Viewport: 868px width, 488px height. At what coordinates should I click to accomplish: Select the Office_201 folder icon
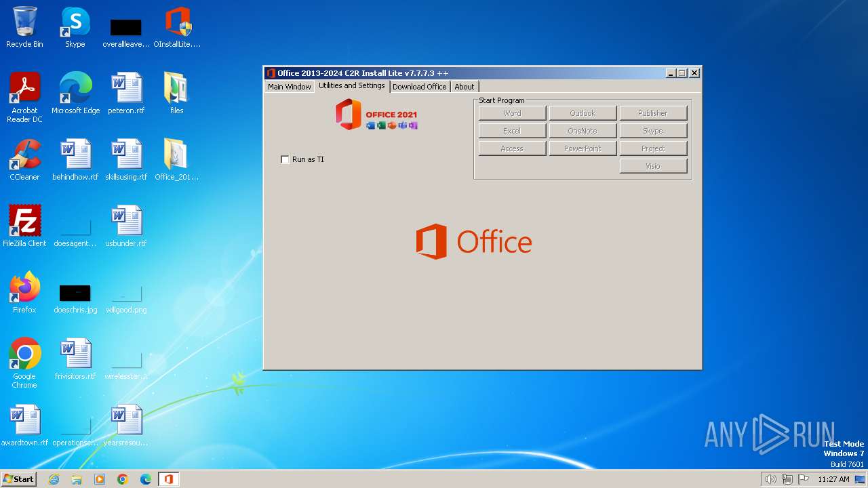[177, 160]
